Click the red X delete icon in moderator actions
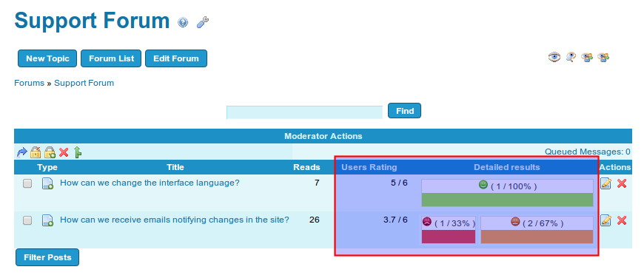This screenshot has width=644, height=278. click(x=64, y=152)
